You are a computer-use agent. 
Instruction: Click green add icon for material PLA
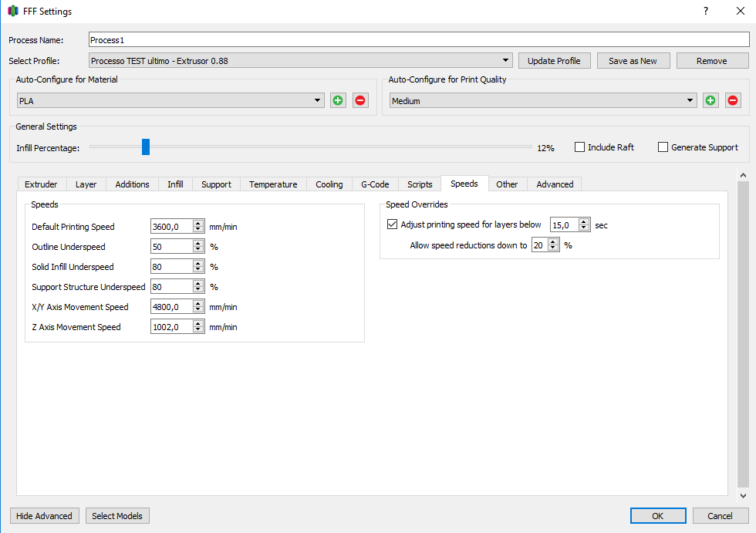point(338,100)
